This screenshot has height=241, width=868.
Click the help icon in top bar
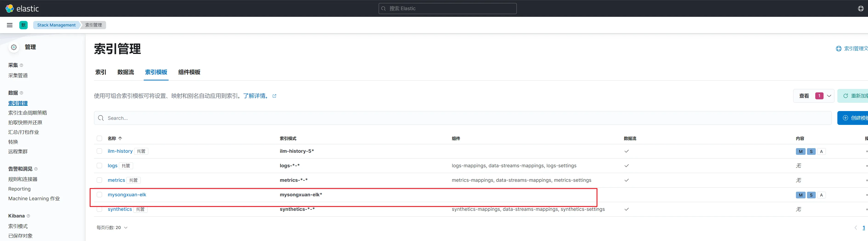tap(861, 9)
